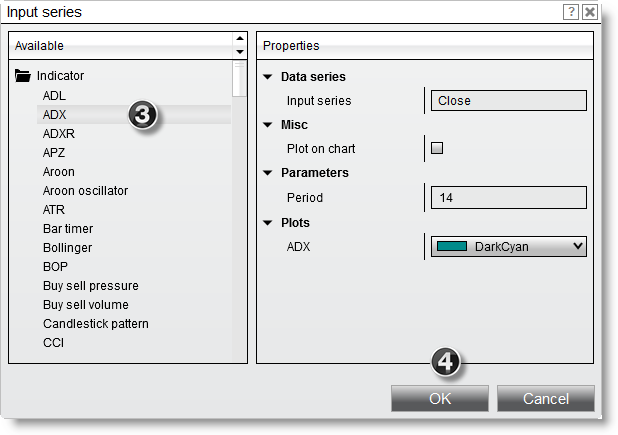
Task: Click the Input series Close field
Action: coord(508,101)
